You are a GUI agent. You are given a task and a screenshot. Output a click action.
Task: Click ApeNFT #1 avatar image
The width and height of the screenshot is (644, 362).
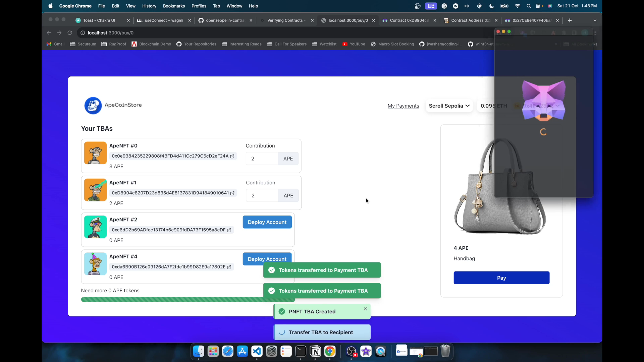tap(95, 190)
